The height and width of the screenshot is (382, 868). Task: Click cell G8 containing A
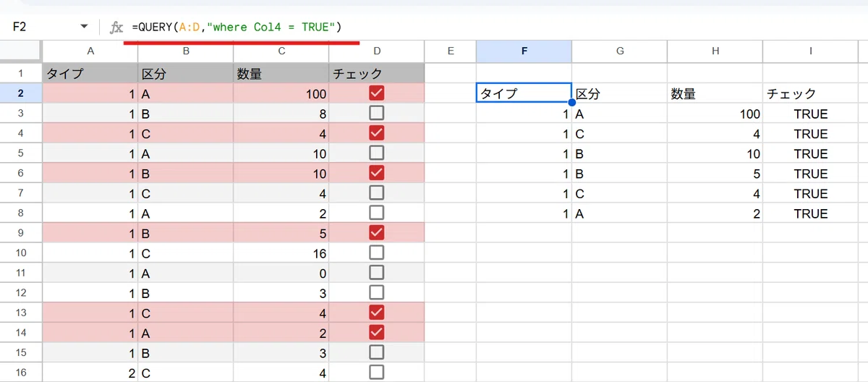pyautogui.click(x=620, y=213)
